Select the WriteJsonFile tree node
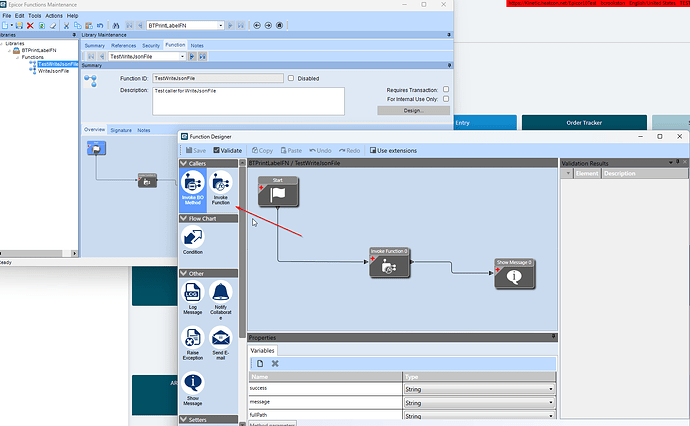 click(x=53, y=71)
